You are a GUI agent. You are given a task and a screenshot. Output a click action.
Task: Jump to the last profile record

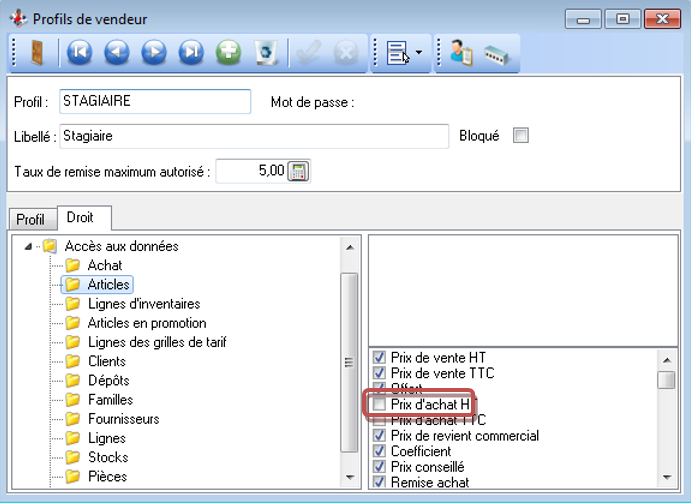190,53
